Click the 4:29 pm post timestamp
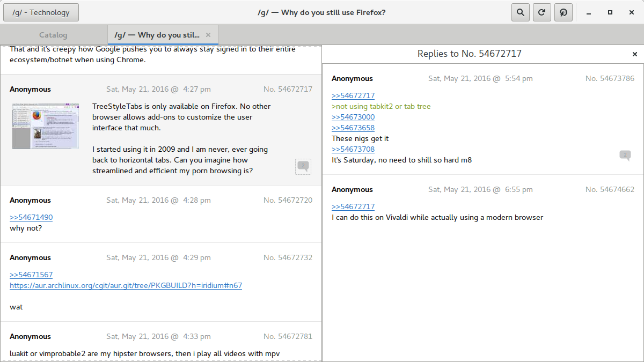 click(x=158, y=257)
